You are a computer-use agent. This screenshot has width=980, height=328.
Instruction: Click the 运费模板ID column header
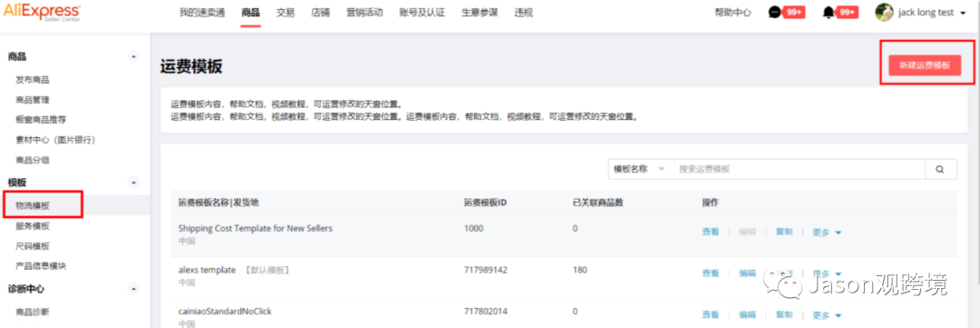485,203
